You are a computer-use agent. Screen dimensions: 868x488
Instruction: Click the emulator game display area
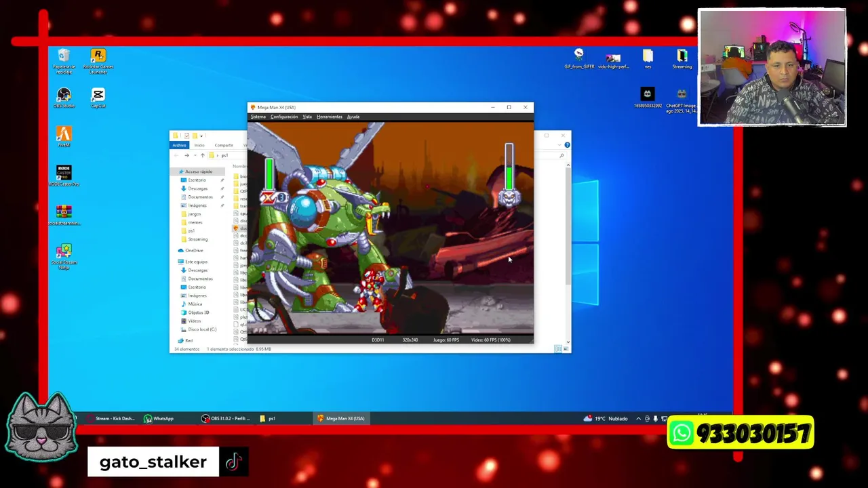(391, 228)
